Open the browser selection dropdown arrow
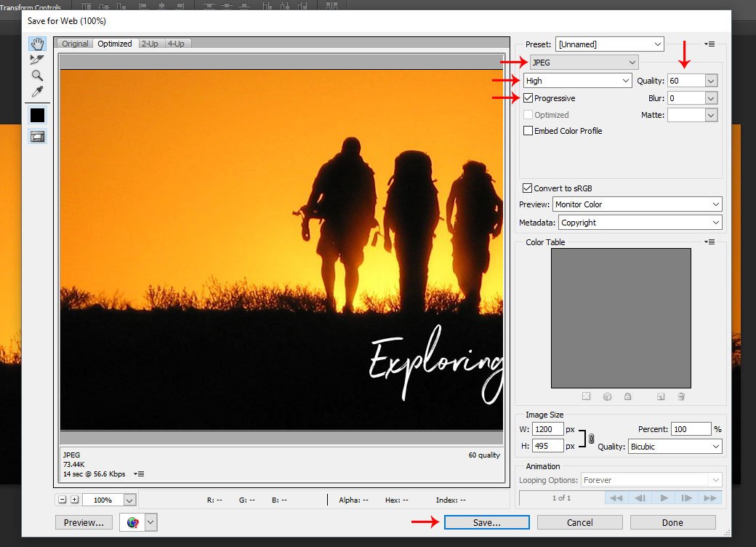Viewport: 756px width, 547px height. tap(151, 522)
